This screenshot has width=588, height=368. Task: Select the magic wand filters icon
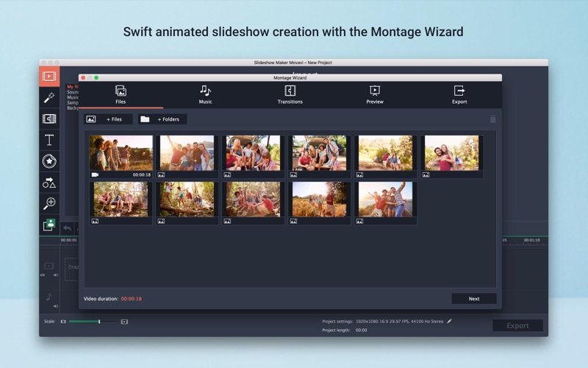49,98
